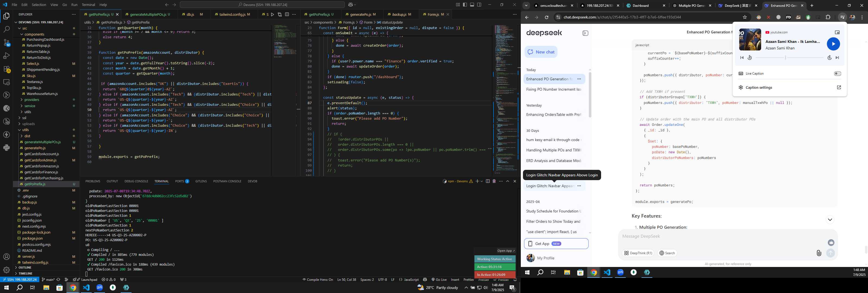Switch to PROBLEMS panel tab
The width and height of the screenshot is (868, 293).
coord(93,181)
